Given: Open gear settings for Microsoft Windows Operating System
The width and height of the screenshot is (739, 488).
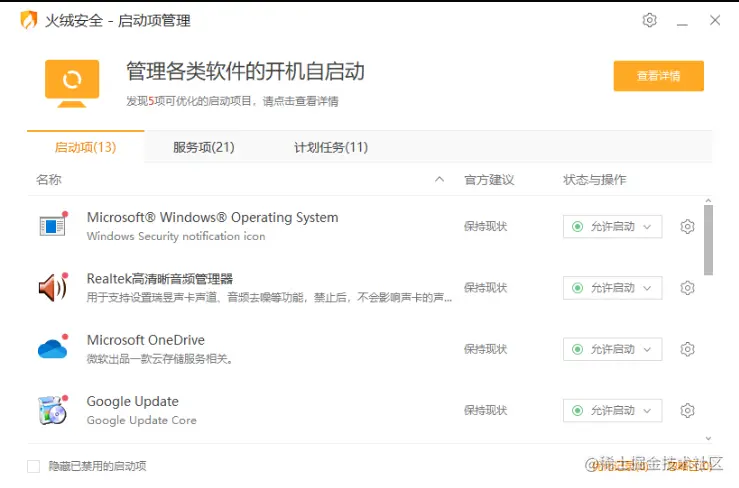Looking at the screenshot, I should point(687,227).
